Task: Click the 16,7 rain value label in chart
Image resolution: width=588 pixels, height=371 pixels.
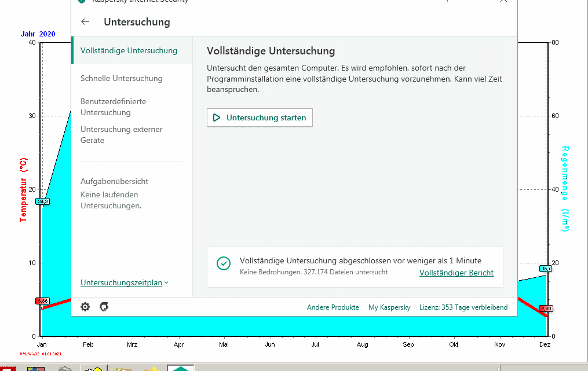Action: click(x=546, y=269)
